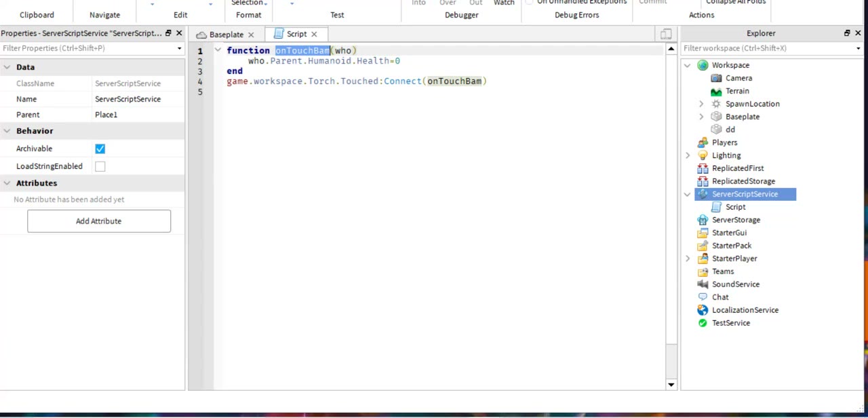Viewport: 868px width, 418px height.
Task: Open the Filter workspace dropdown arrow
Action: click(x=859, y=48)
